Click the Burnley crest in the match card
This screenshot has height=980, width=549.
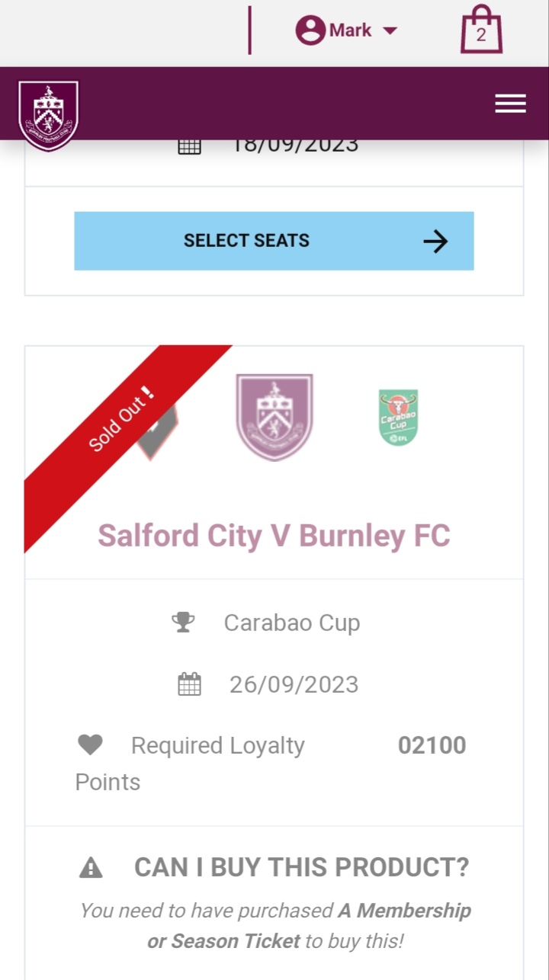coord(274,417)
